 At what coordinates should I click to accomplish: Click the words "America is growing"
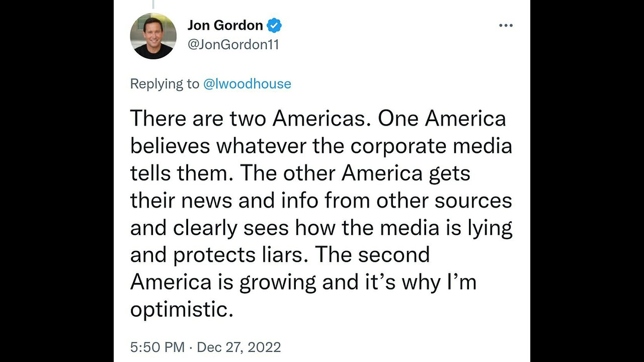point(223,282)
